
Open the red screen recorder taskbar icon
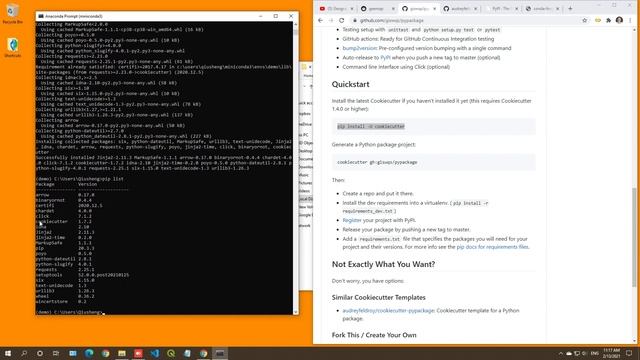point(138,353)
